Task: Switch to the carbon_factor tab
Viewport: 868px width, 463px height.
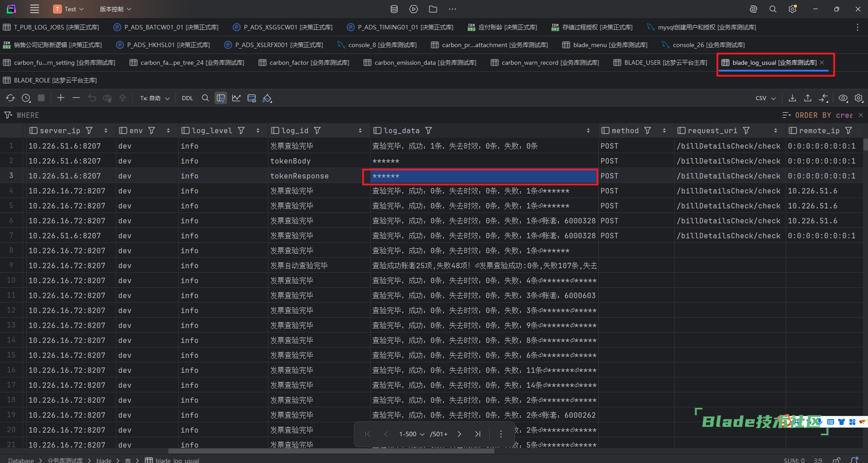Action: click(304, 63)
